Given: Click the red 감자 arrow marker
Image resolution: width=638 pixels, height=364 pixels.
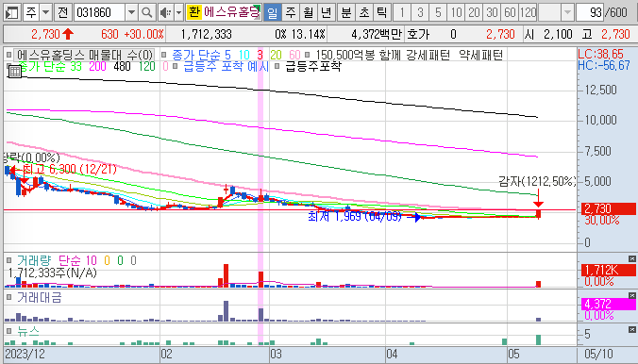Looking at the screenshot, I should [538, 199].
